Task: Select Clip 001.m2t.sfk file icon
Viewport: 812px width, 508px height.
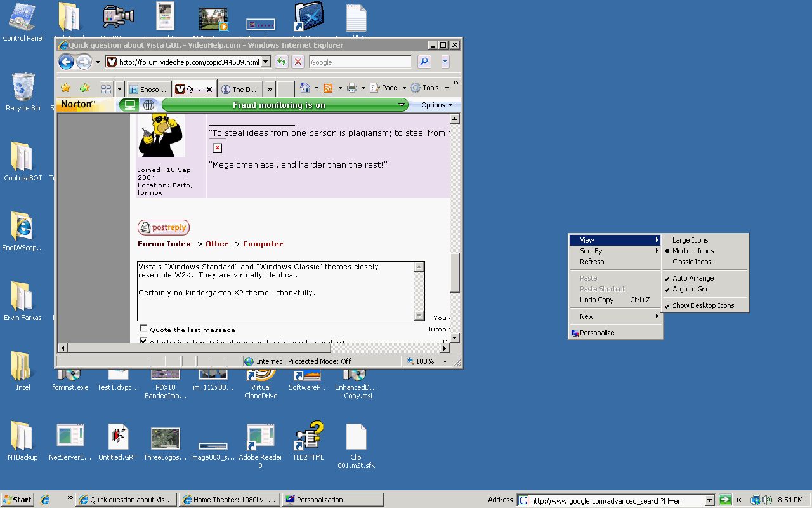Action: (356, 446)
